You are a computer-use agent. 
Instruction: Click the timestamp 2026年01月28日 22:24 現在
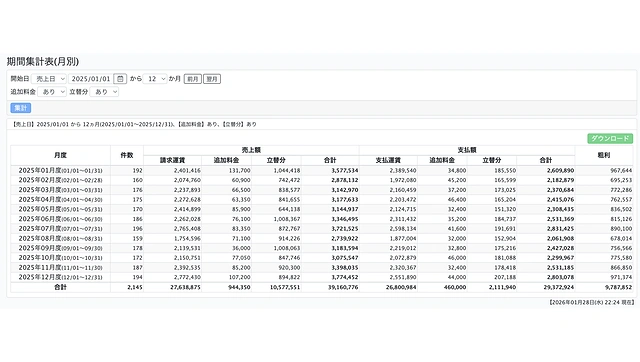pyautogui.click(x=591, y=302)
